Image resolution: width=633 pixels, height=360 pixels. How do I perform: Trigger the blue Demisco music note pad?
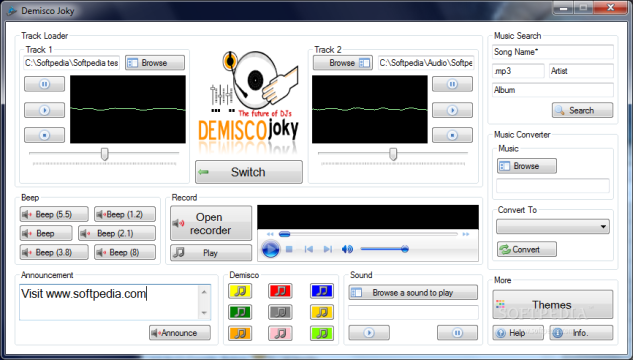click(x=322, y=291)
